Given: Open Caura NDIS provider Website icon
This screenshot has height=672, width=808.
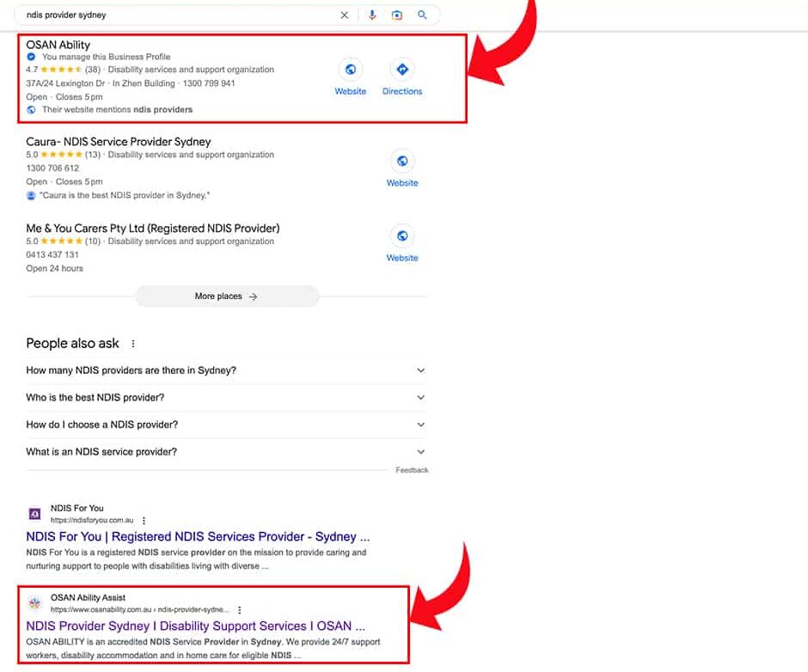Looking at the screenshot, I should 402,162.
